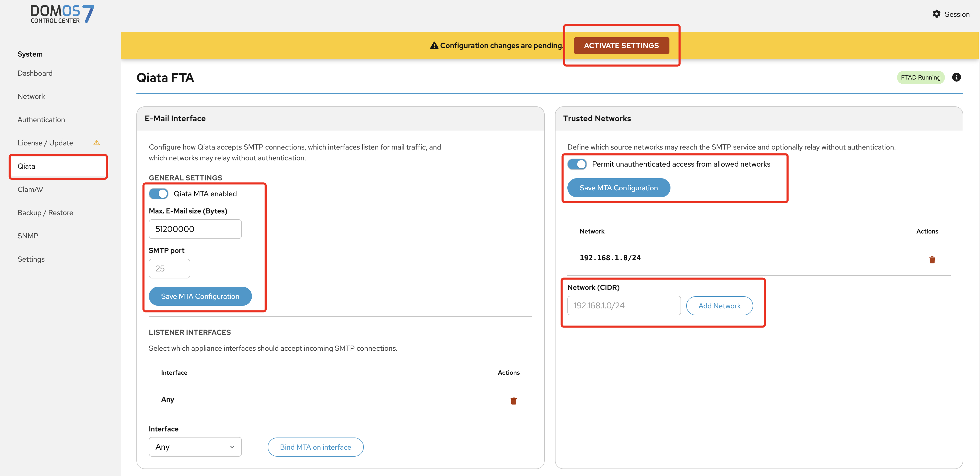
Task: Click the License / Update warning triangle
Action: pos(97,143)
